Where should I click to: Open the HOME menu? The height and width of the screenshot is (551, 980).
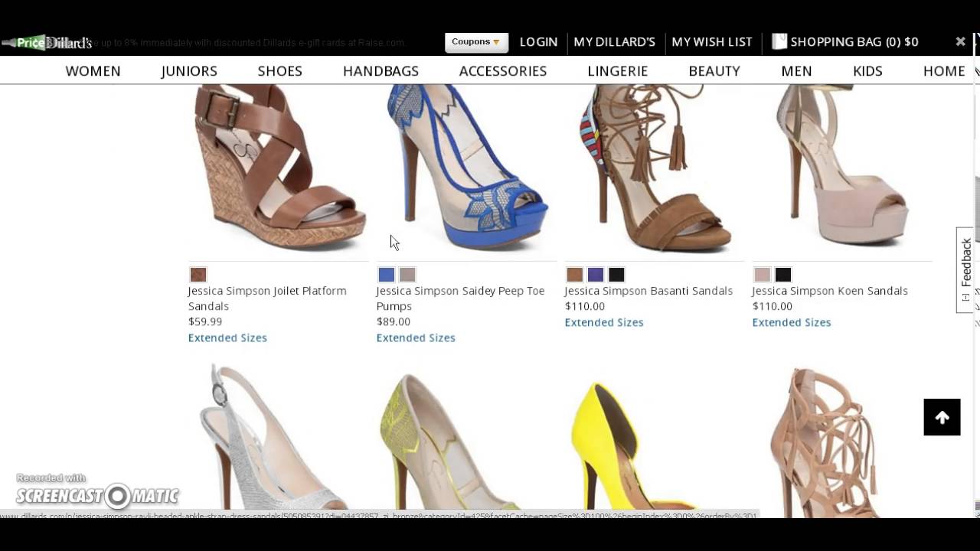[x=944, y=71]
